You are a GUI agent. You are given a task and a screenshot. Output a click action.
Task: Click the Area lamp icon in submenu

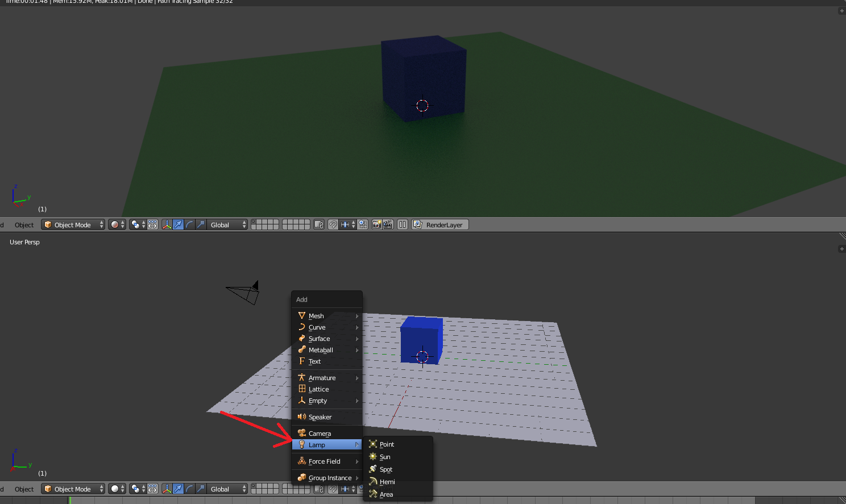(x=373, y=494)
